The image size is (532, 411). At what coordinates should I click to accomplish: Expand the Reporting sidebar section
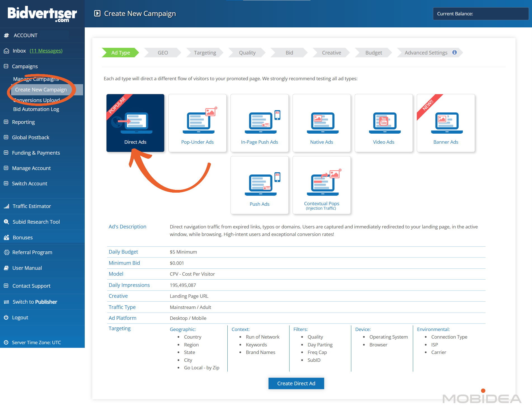6,122
